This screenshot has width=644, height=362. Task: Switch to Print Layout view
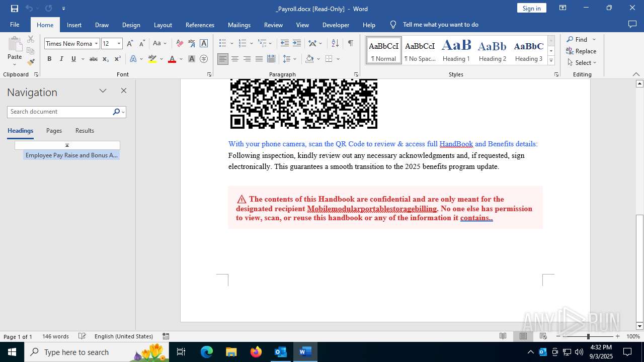(x=523, y=336)
